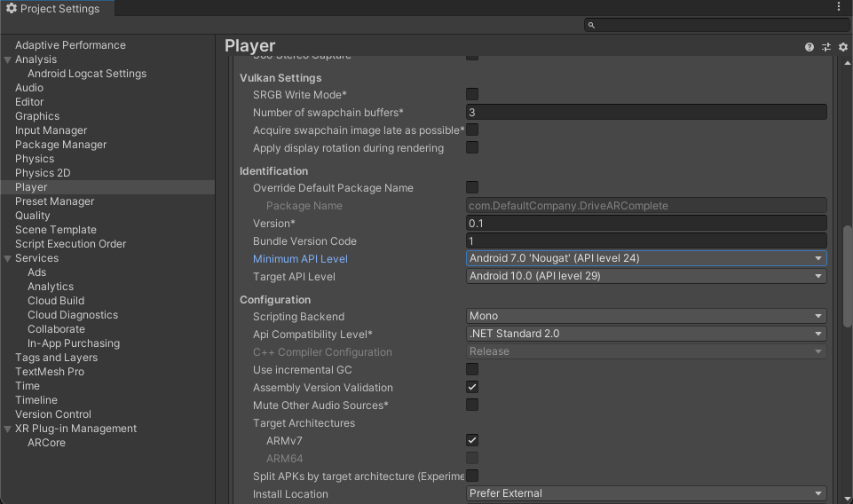
Task: Enable SRGB Write Mode checkbox
Action: click(472, 94)
